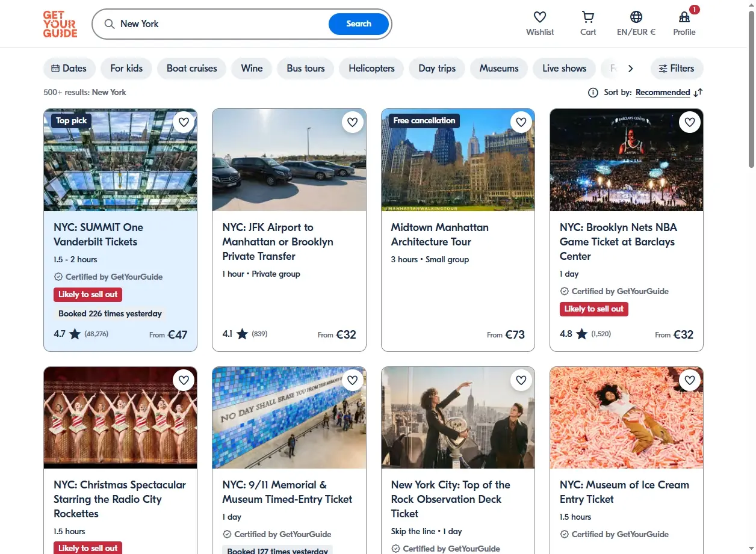Viewport: 756px width, 554px height.
Task: Click the calendar icon on Dates chip
Action: (55, 69)
